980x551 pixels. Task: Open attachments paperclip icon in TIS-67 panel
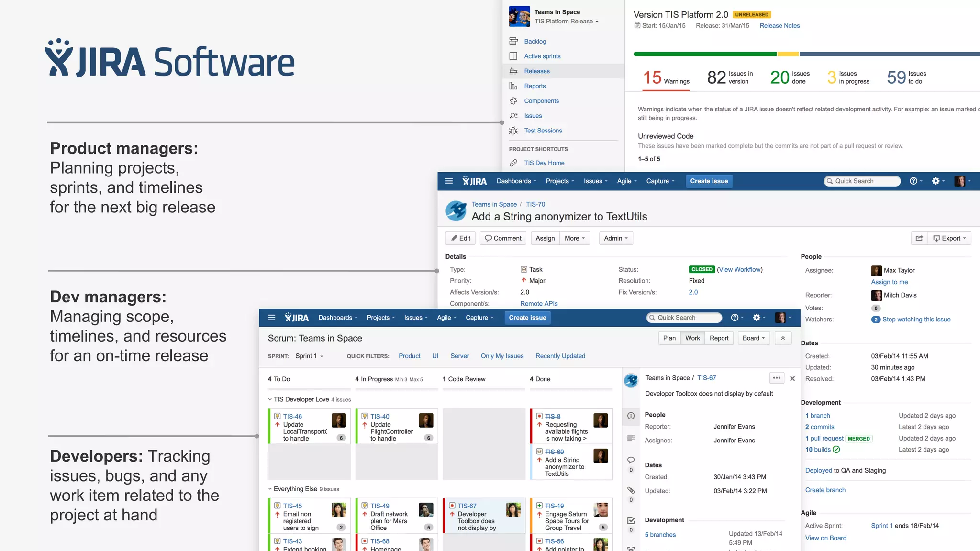(x=631, y=490)
